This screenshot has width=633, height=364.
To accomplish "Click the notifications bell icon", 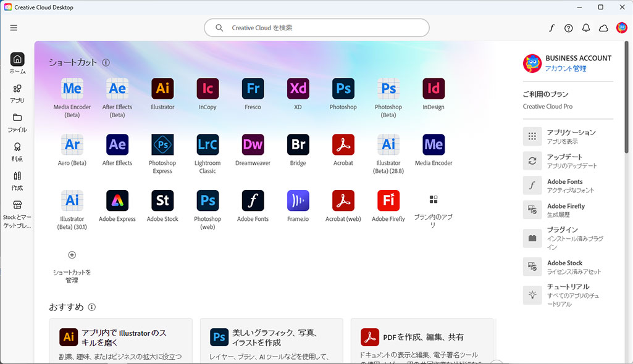I will pos(586,28).
